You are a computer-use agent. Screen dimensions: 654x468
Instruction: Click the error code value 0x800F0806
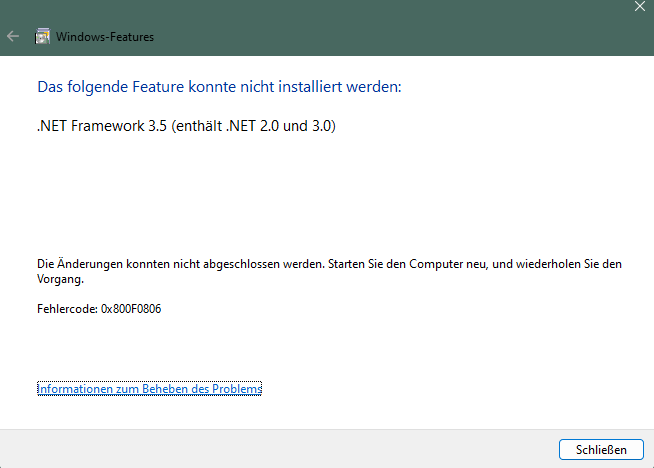click(131, 309)
